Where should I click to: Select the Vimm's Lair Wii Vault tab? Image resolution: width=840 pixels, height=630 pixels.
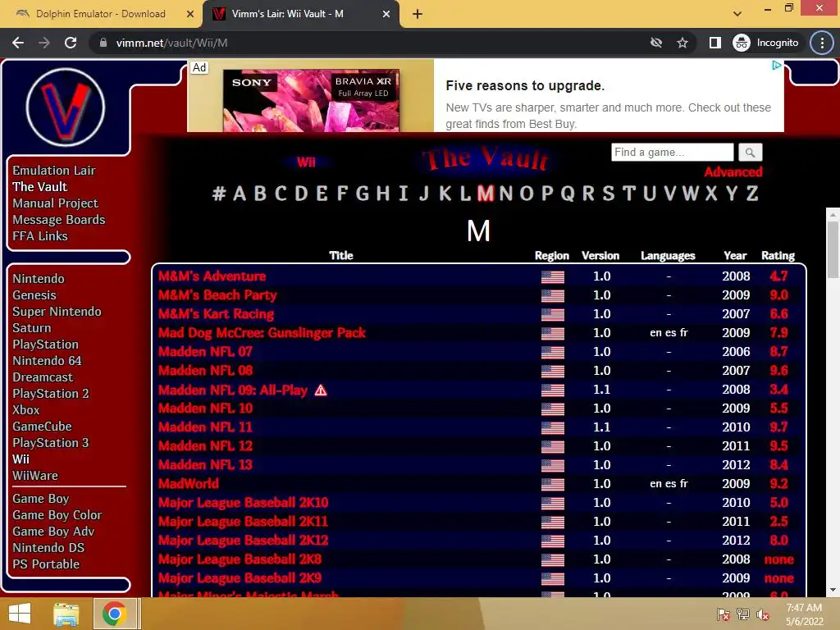coord(288,14)
